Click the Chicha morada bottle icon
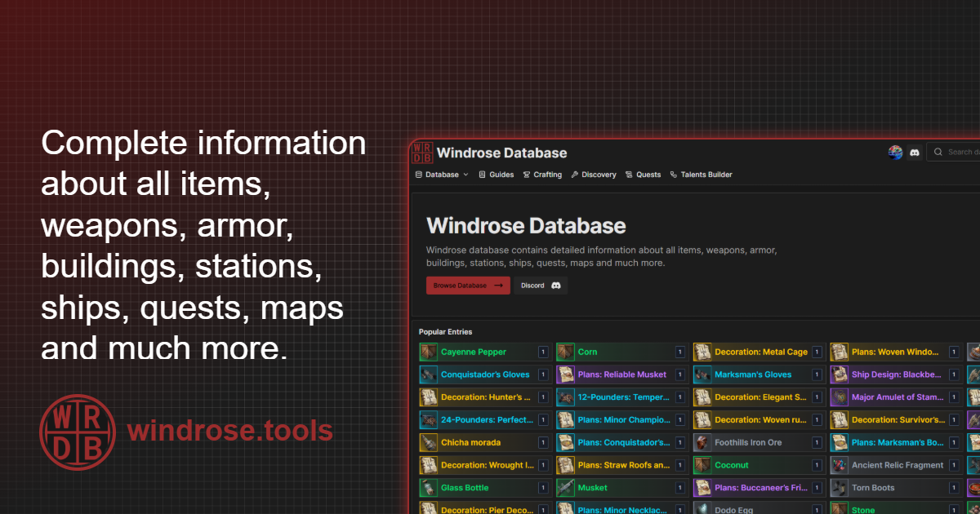 pyautogui.click(x=429, y=443)
